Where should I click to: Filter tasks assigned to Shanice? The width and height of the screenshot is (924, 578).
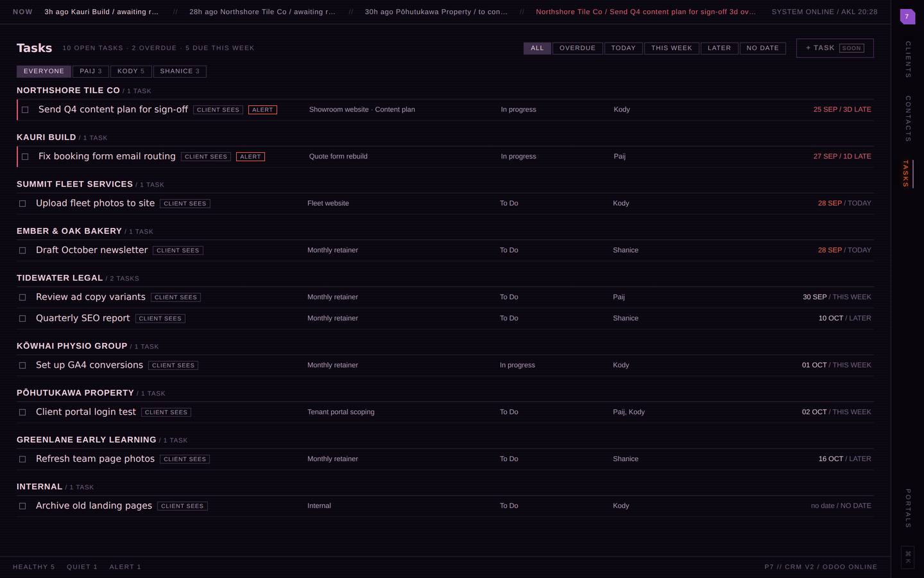pyautogui.click(x=180, y=71)
